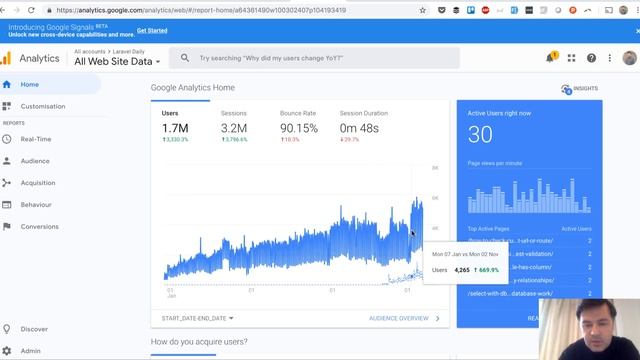Click the Customisation dashboard icon
Image resolution: width=640 pixels, height=360 pixels.
pyautogui.click(x=7, y=106)
